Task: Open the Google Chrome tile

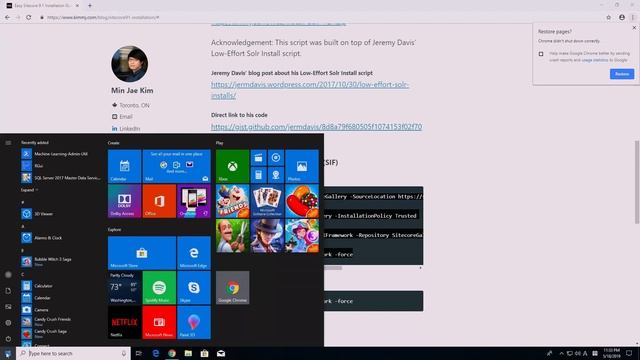Action: 232,288
